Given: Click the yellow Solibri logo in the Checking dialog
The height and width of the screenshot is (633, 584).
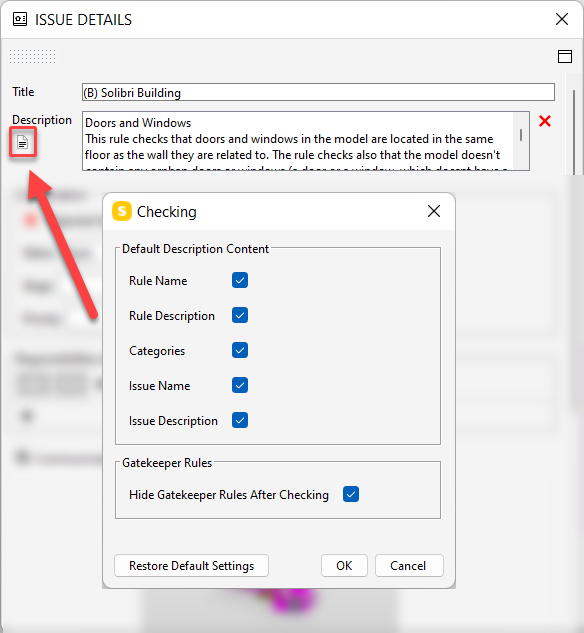Looking at the screenshot, I should 122,211.
